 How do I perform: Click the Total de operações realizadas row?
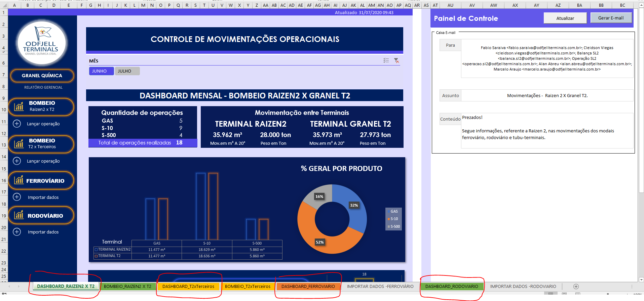pyautogui.click(x=143, y=143)
